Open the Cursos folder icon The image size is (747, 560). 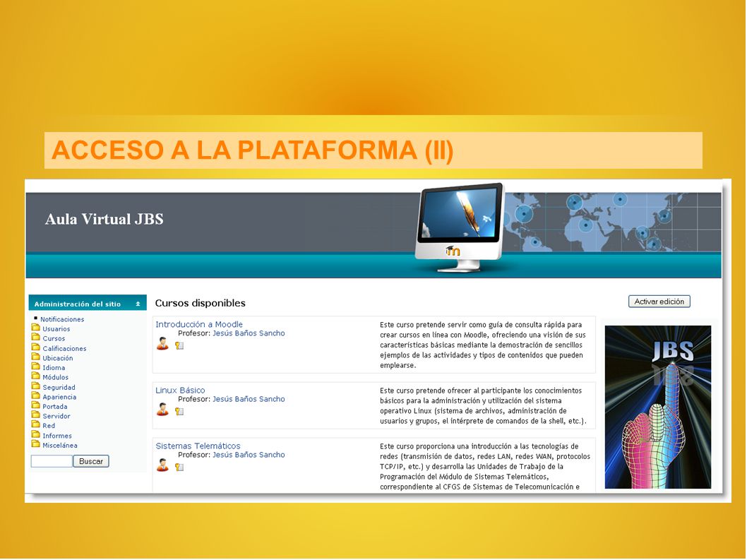point(36,338)
